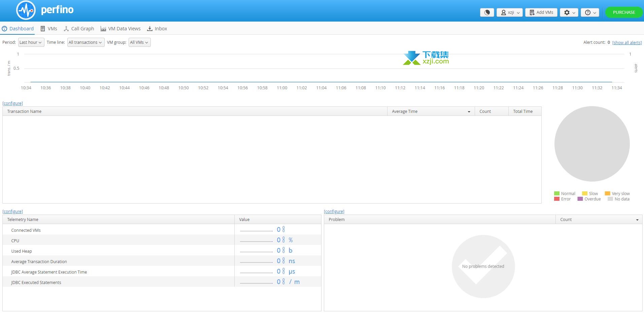Viewport: 644px width, 314px height.
Task: Click the Count column sort arrow in Problem table
Action: (637, 220)
